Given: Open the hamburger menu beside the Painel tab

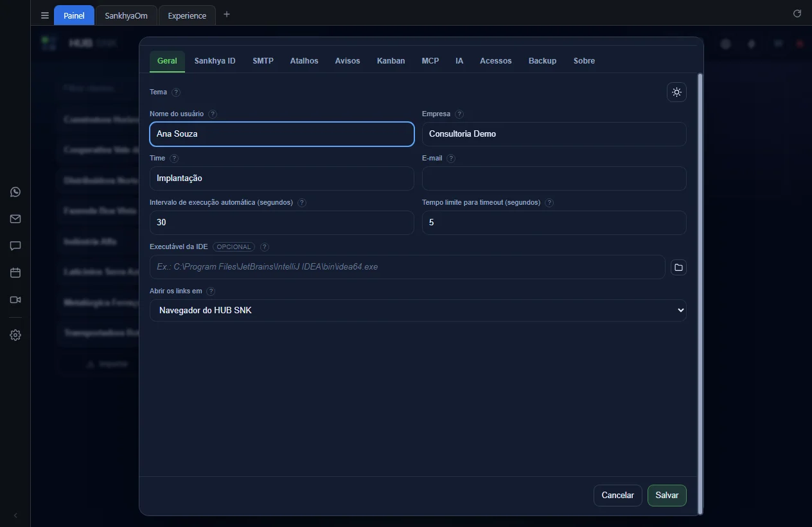Looking at the screenshot, I should 45,15.
